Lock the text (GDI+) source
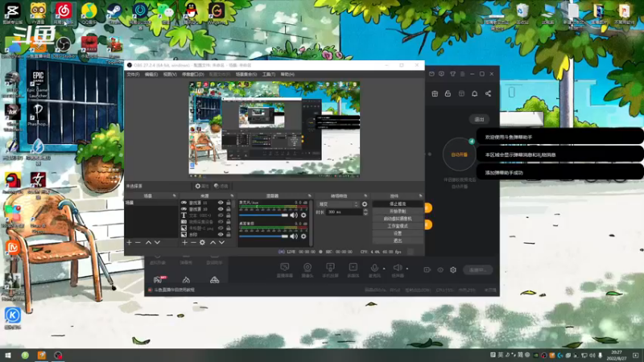644x362 pixels. 229,216
